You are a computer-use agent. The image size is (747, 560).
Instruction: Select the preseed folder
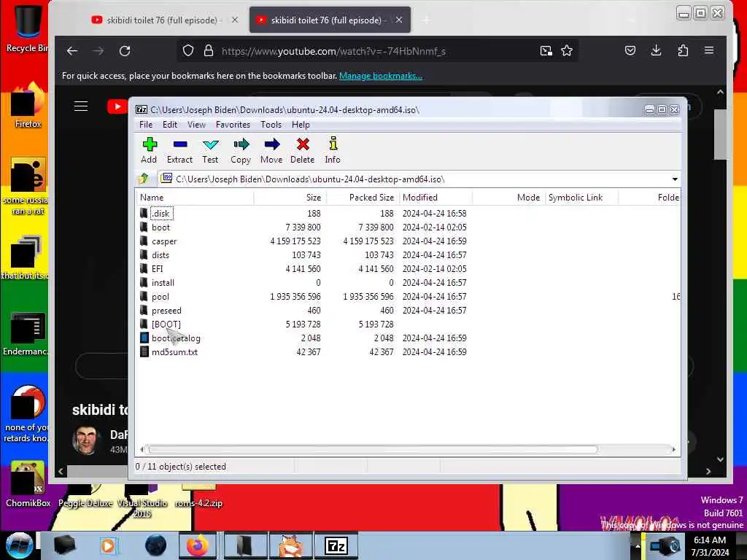(166, 311)
